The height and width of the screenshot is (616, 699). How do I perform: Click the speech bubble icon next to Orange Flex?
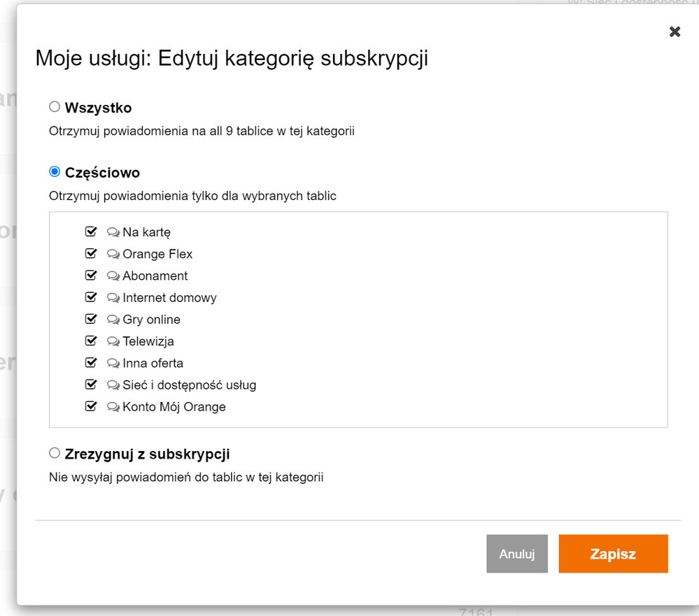tap(113, 254)
